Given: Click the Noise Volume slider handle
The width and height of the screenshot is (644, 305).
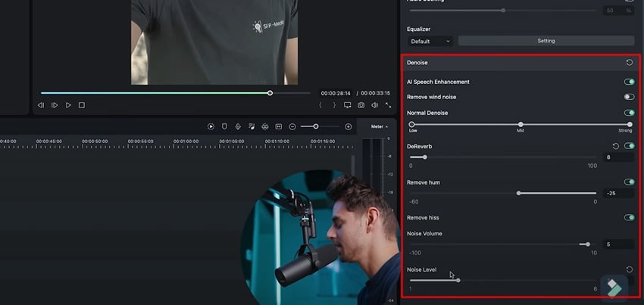Looking at the screenshot, I should tap(588, 244).
